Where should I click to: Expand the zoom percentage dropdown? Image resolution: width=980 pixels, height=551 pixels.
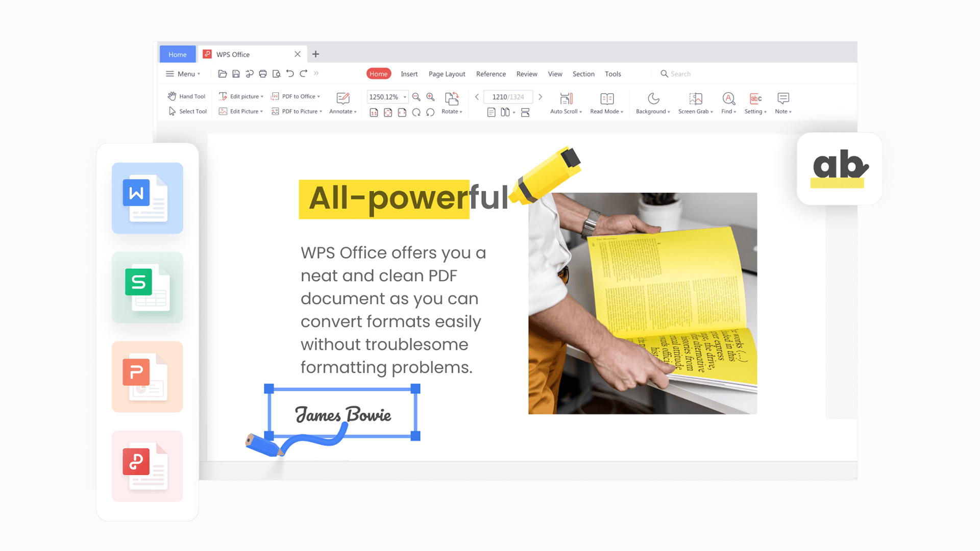(x=405, y=97)
